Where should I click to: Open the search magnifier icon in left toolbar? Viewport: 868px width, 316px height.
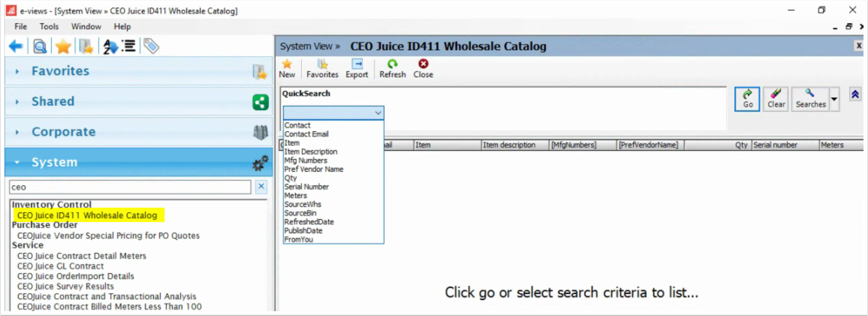[x=40, y=47]
